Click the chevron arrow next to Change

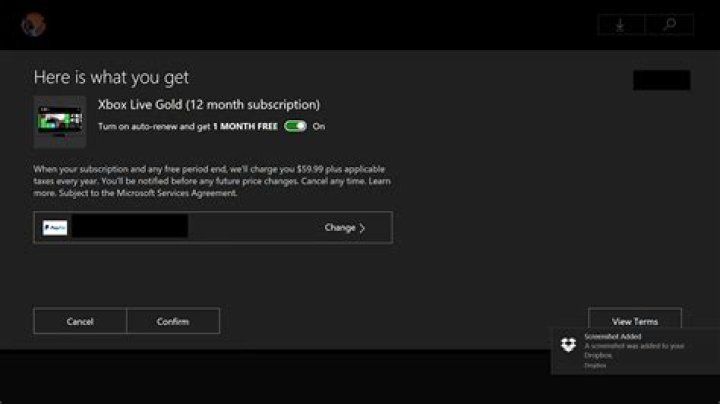click(x=362, y=228)
